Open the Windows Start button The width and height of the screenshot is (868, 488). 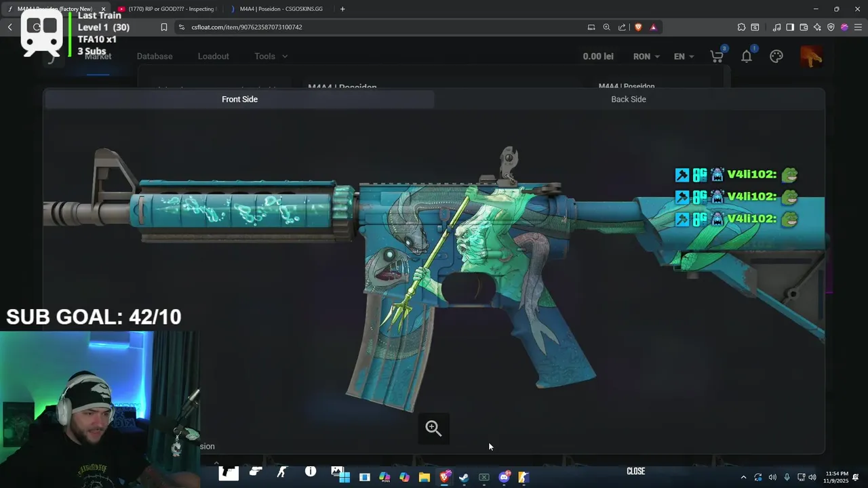344,477
